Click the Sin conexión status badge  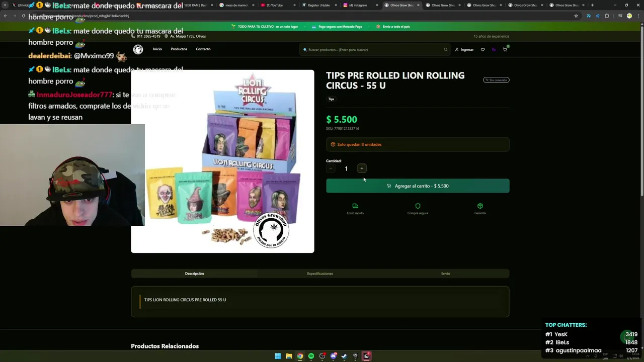496,80
